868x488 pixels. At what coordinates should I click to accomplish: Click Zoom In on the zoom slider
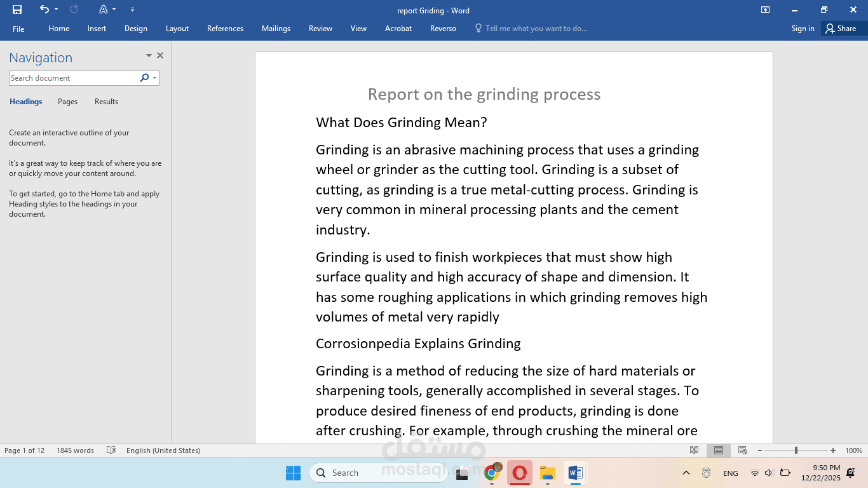pos(832,450)
